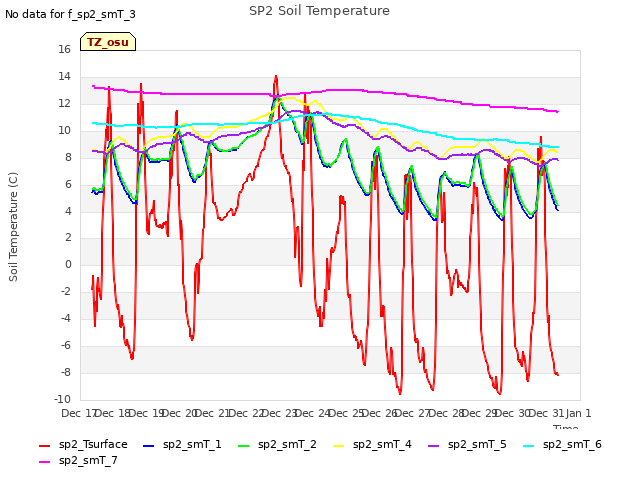Screen dimensions: 640x480
Task: Click the sp2_smT_6 legend entry
Action: pyautogui.click(x=562, y=444)
